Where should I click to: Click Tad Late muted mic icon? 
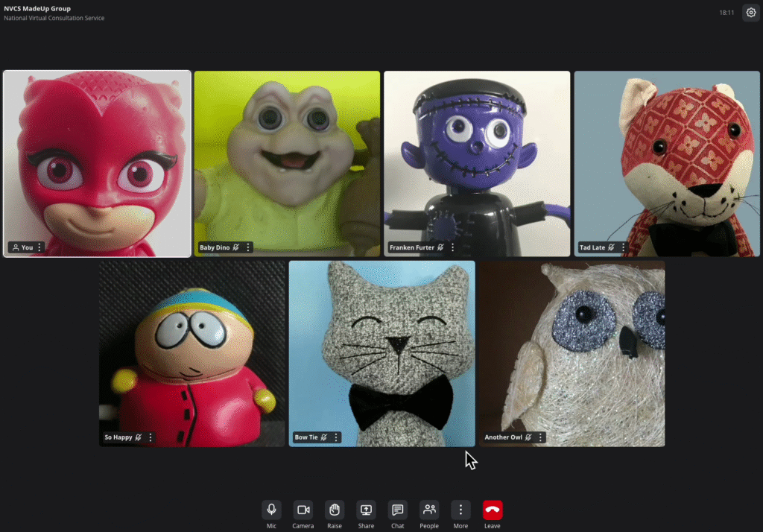click(x=611, y=247)
